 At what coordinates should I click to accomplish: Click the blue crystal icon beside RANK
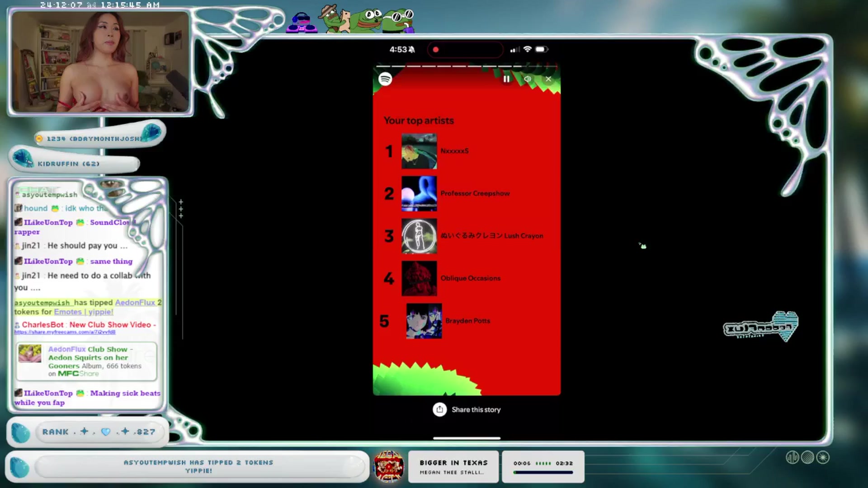click(20, 432)
